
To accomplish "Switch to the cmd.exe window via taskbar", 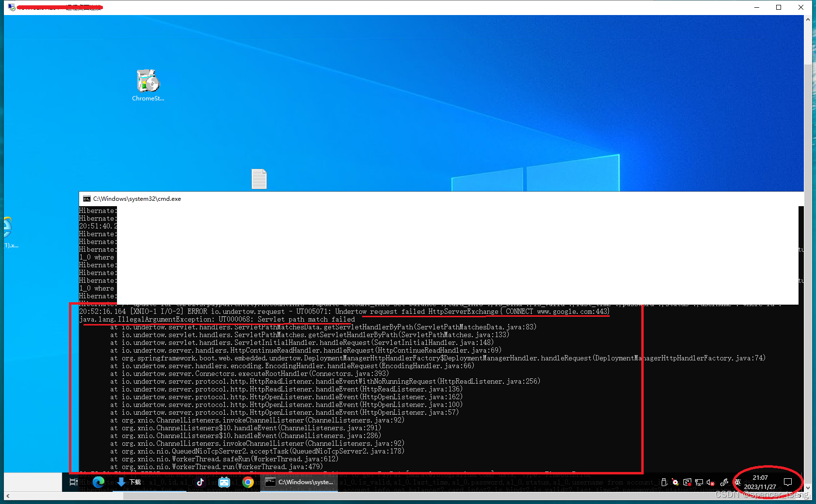I will point(299,482).
